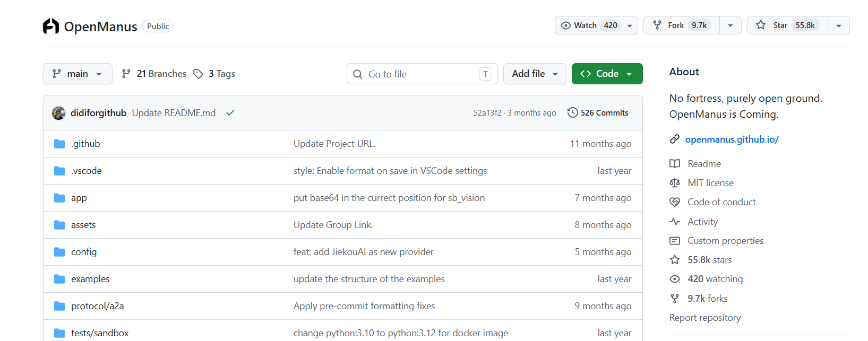The width and height of the screenshot is (868, 341).
Task: Open the 21 Branches link
Action: coord(154,74)
